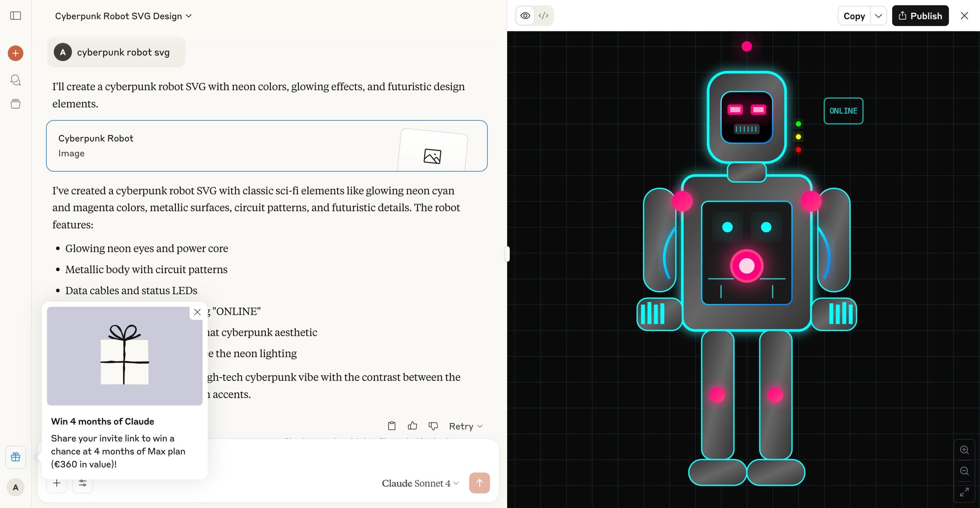The width and height of the screenshot is (980, 508).
Task: Open the tools settings sliders icon
Action: tap(82, 483)
